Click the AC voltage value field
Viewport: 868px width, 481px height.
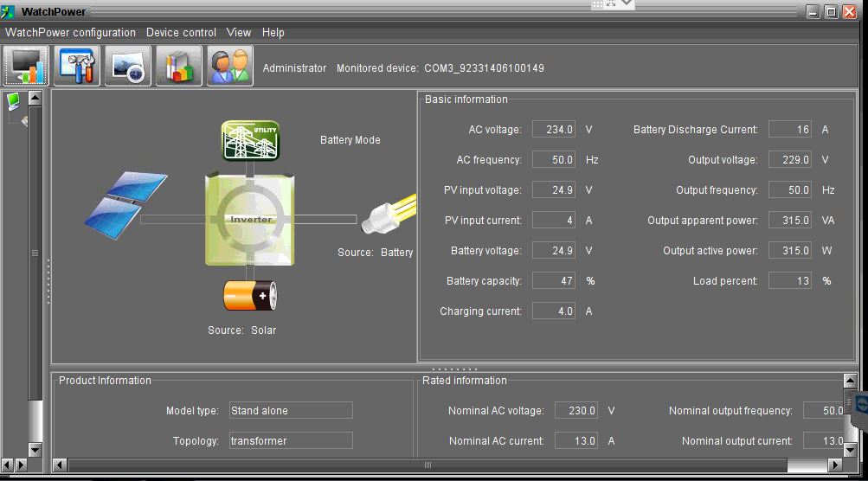click(554, 130)
